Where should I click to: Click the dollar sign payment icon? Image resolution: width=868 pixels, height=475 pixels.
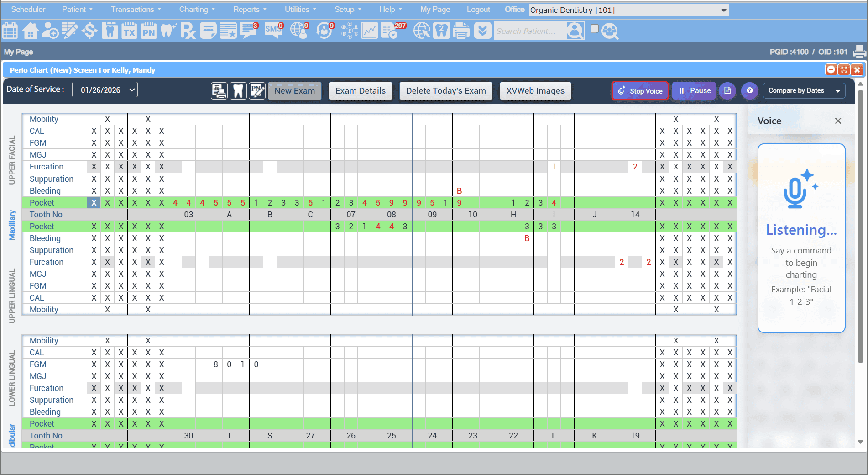coord(90,31)
